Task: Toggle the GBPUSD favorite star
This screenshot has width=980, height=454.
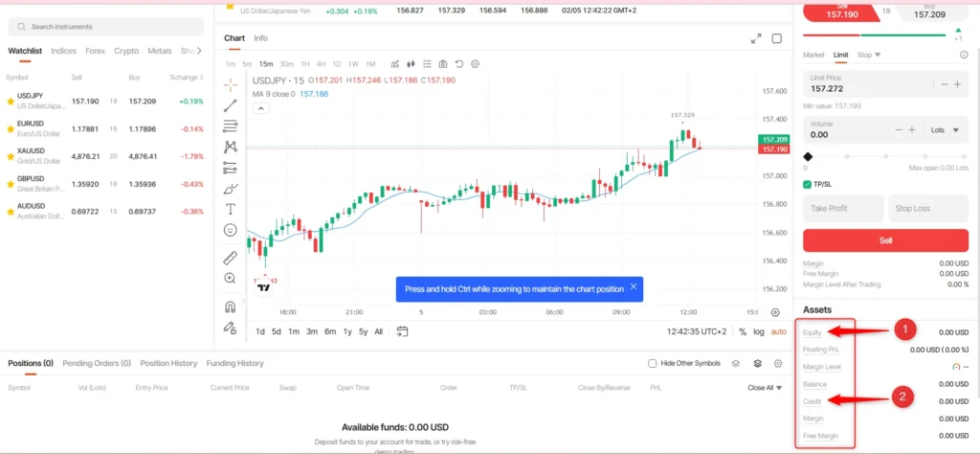Action: point(10,185)
